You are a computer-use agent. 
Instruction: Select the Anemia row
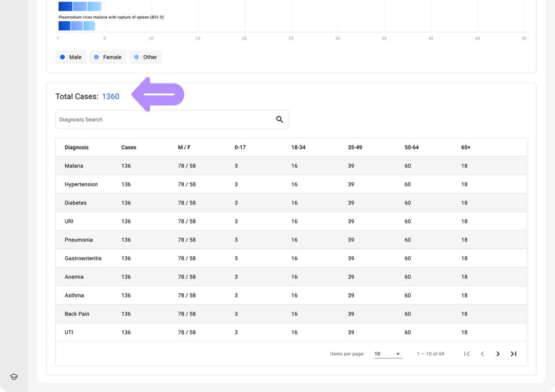point(291,277)
